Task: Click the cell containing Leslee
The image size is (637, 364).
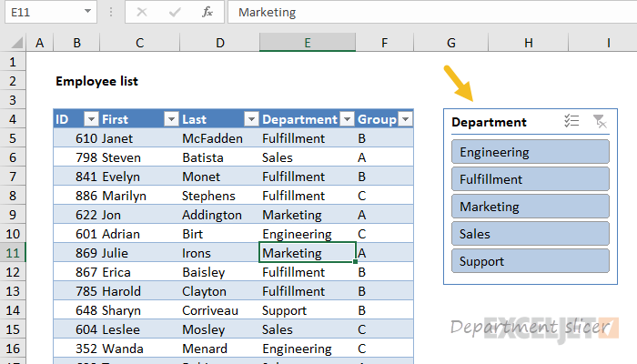Action: click(139, 329)
